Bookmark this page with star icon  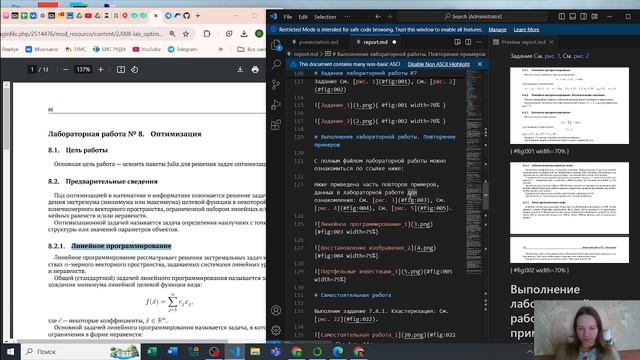pos(186,34)
